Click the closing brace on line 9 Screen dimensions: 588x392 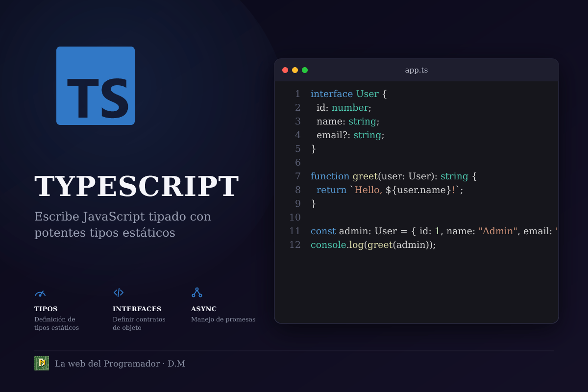314,203
